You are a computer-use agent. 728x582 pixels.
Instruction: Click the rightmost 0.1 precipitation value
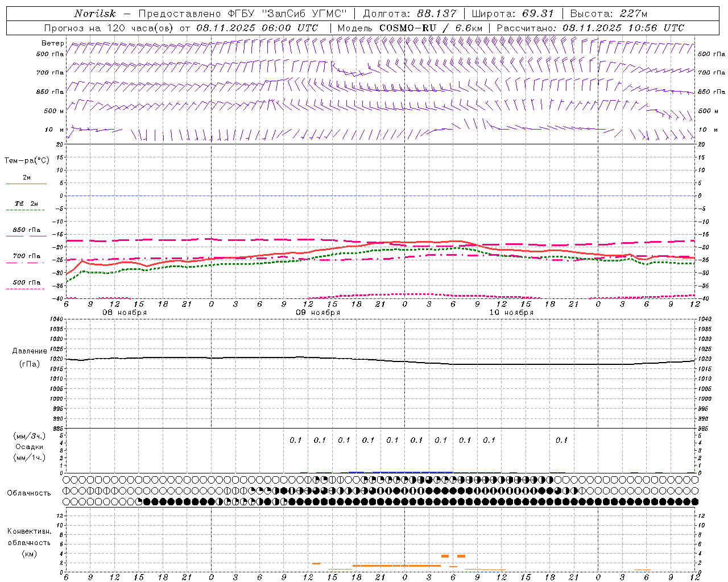tap(561, 440)
